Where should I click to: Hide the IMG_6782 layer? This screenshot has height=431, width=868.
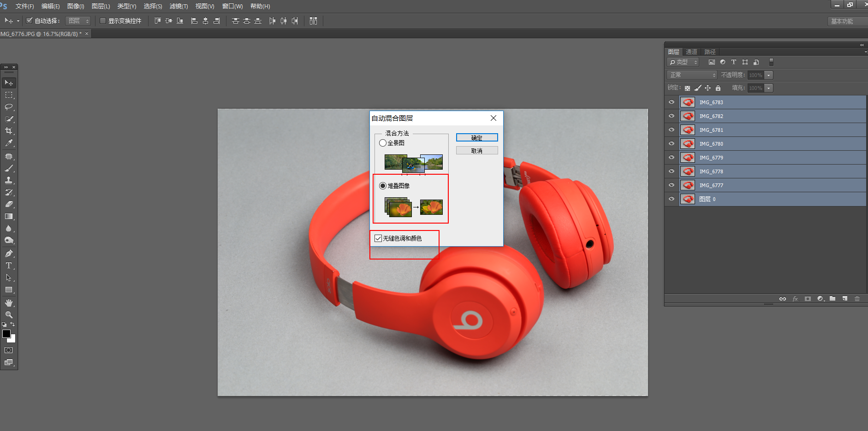pos(672,116)
